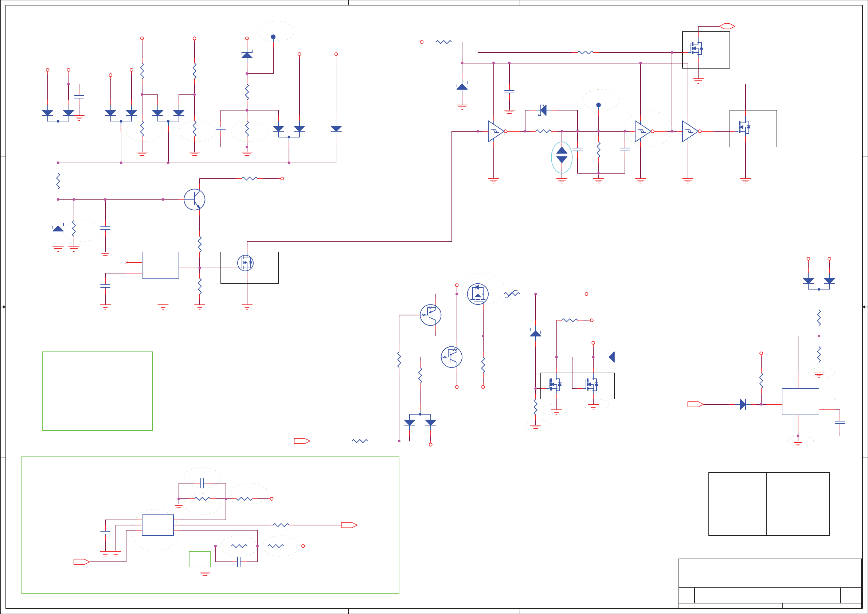Viewport: 868px width, 614px height.
Task: Click the fuse symbol beside circled MOSFET
Action: tap(512, 294)
